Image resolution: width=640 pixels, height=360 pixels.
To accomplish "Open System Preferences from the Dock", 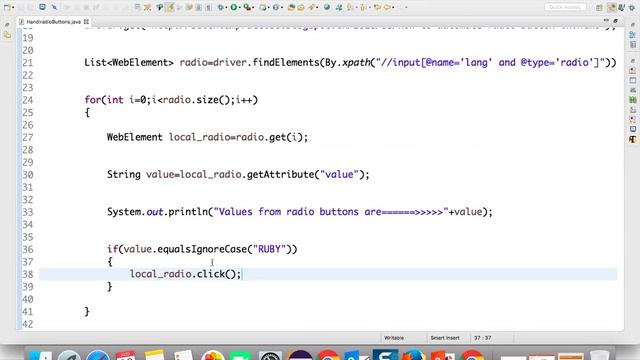I will [x=270, y=355].
